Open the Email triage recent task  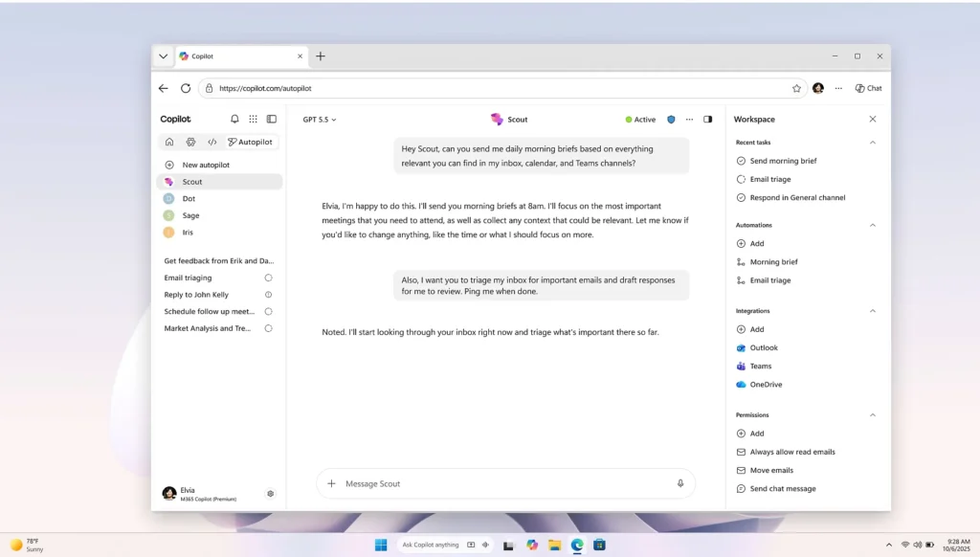[764, 179]
